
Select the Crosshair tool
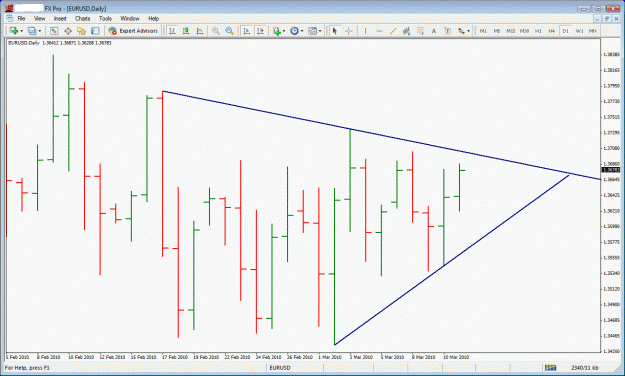tap(348, 31)
